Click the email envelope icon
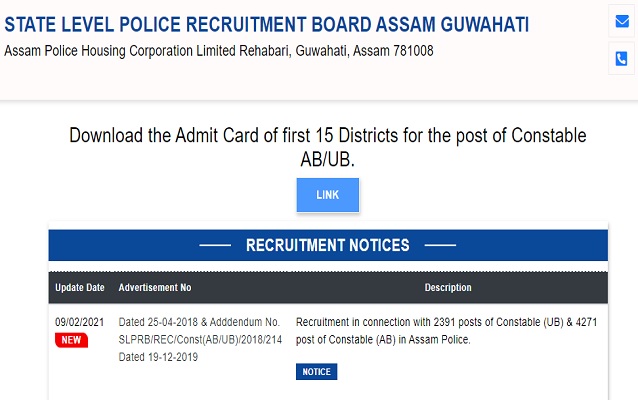The image size is (638, 400). tap(621, 21)
